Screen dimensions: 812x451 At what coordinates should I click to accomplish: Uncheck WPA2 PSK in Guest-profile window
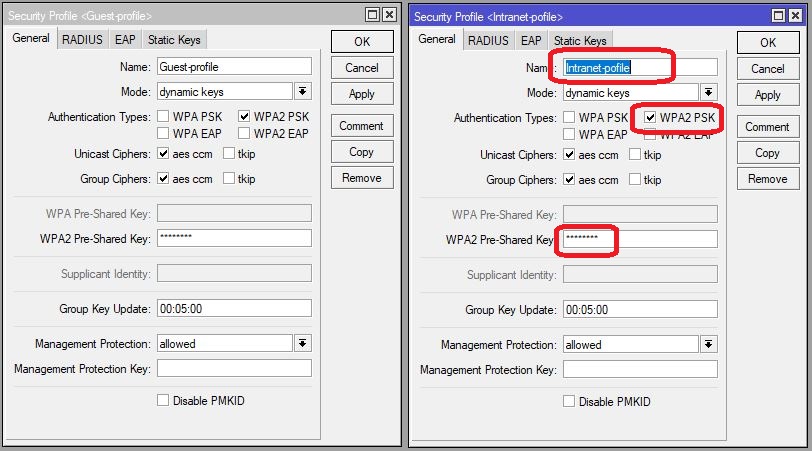244,117
